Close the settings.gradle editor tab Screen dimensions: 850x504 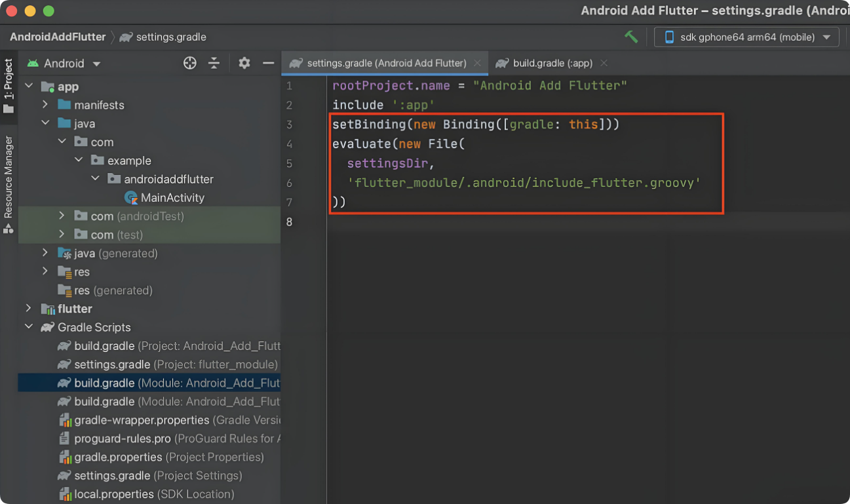pyautogui.click(x=477, y=63)
